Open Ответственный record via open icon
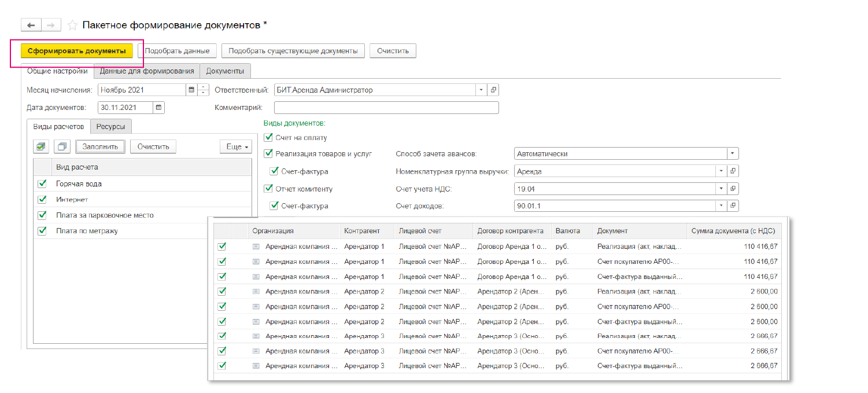 [x=493, y=90]
